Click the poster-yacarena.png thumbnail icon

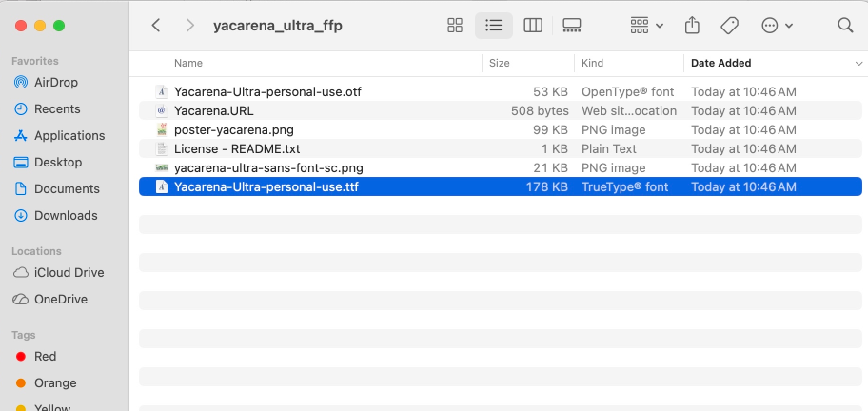[161, 130]
